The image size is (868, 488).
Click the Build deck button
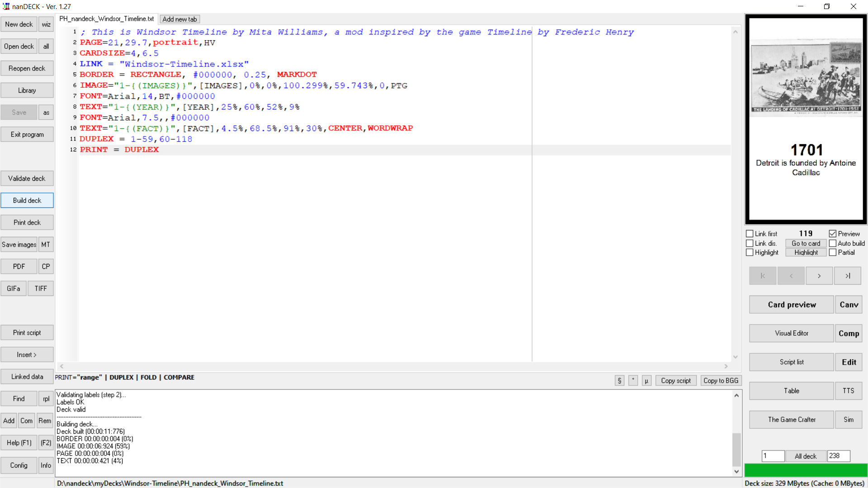27,200
